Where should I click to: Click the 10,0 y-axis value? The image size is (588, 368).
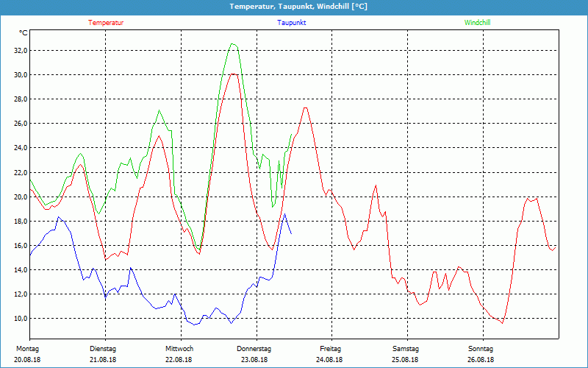click(21, 319)
